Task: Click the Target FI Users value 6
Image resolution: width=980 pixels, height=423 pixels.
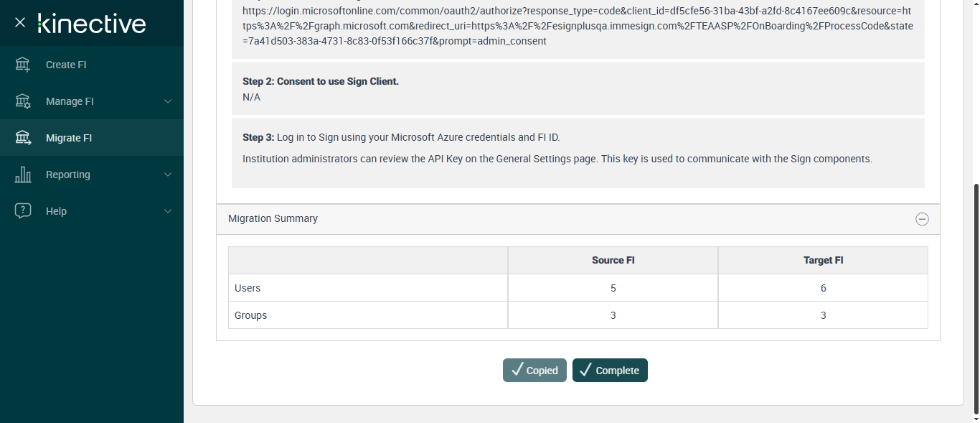Action: [x=823, y=288]
